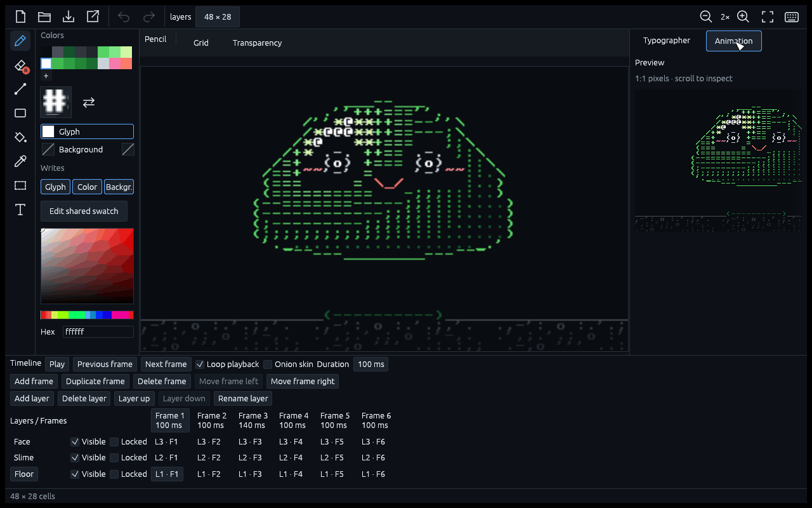The width and height of the screenshot is (812, 508).
Task: Click Duplicate frame button
Action: click(x=95, y=381)
